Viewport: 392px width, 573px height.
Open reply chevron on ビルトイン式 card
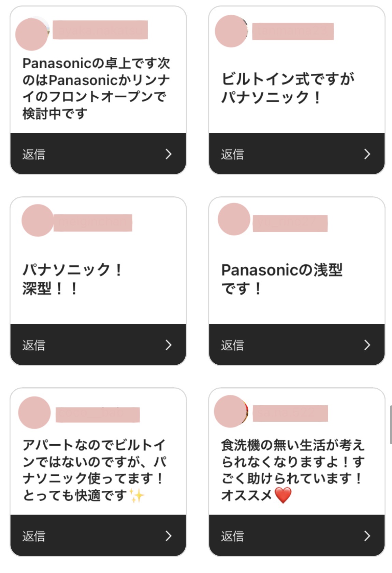click(367, 154)
